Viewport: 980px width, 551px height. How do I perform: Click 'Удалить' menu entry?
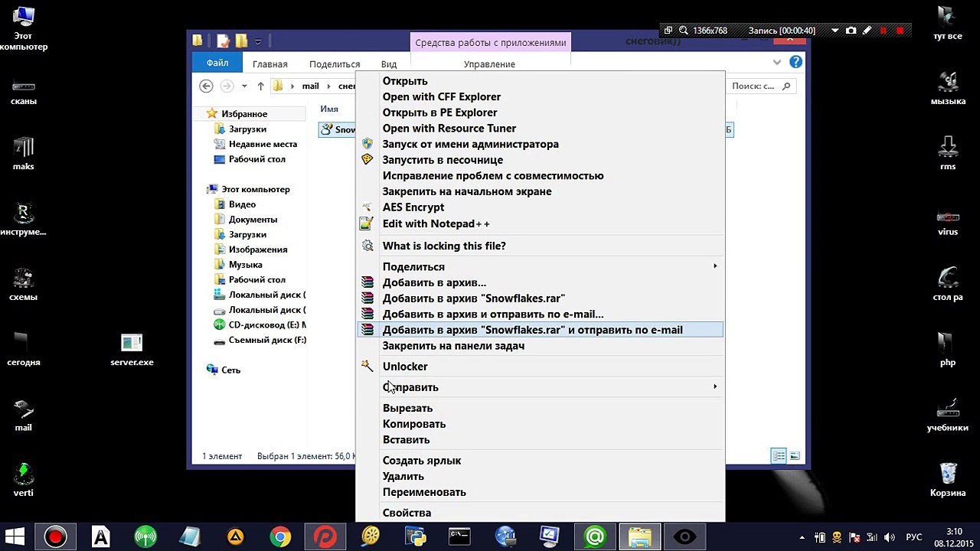541,476
